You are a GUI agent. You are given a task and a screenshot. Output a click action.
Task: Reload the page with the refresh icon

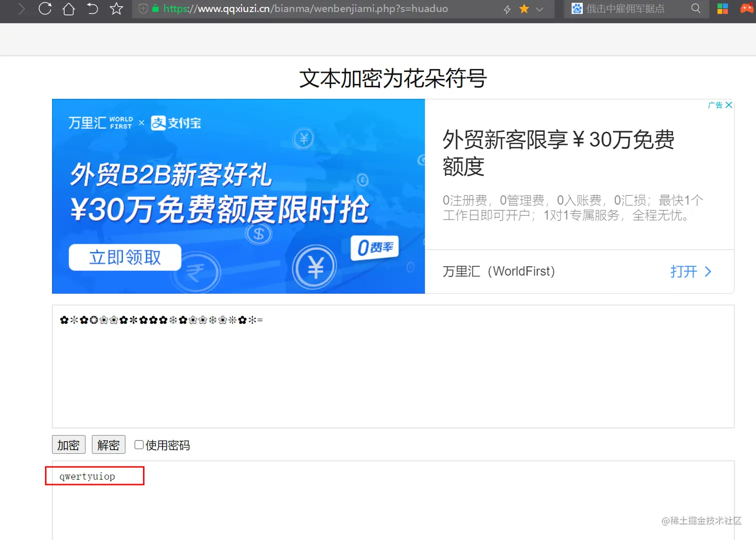click(45, 8)
